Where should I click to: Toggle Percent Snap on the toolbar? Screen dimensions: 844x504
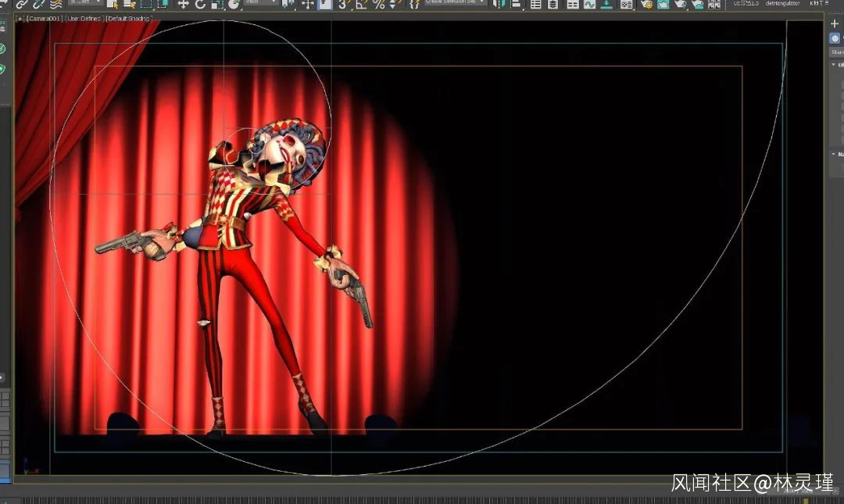pyautogui.click(x=379, y=4)
